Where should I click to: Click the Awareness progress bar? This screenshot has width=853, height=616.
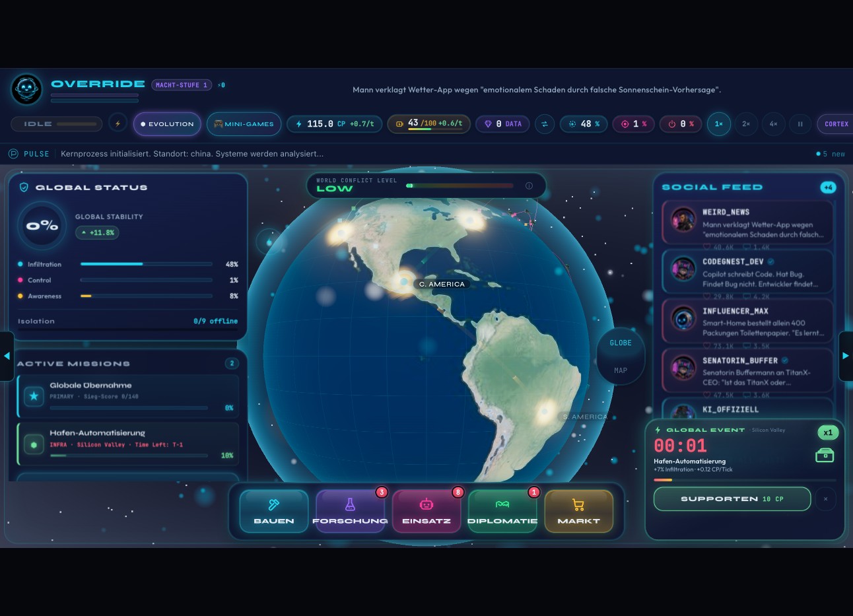pos(146,296)
